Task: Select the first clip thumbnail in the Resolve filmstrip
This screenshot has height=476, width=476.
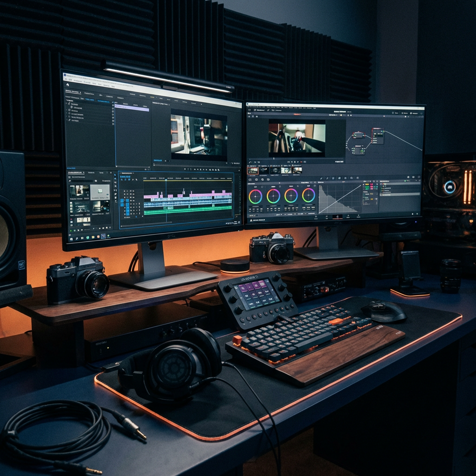Action: tap(252, 171)
